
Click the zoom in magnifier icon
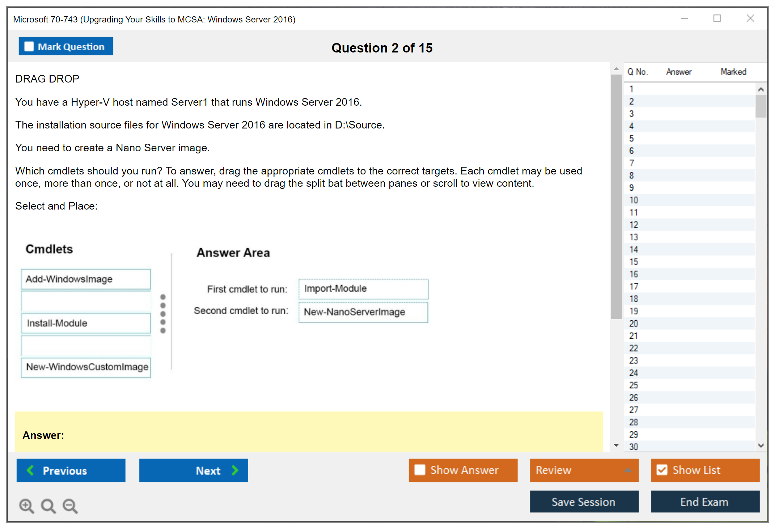pyautogui.click(x=26, y=505)
